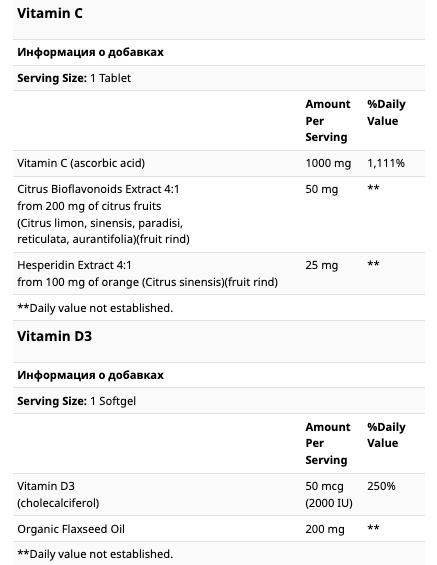The width and height of the screenshot is (437, 565).
Task: Click the 50 mg amount value
Action: point(322,189)
